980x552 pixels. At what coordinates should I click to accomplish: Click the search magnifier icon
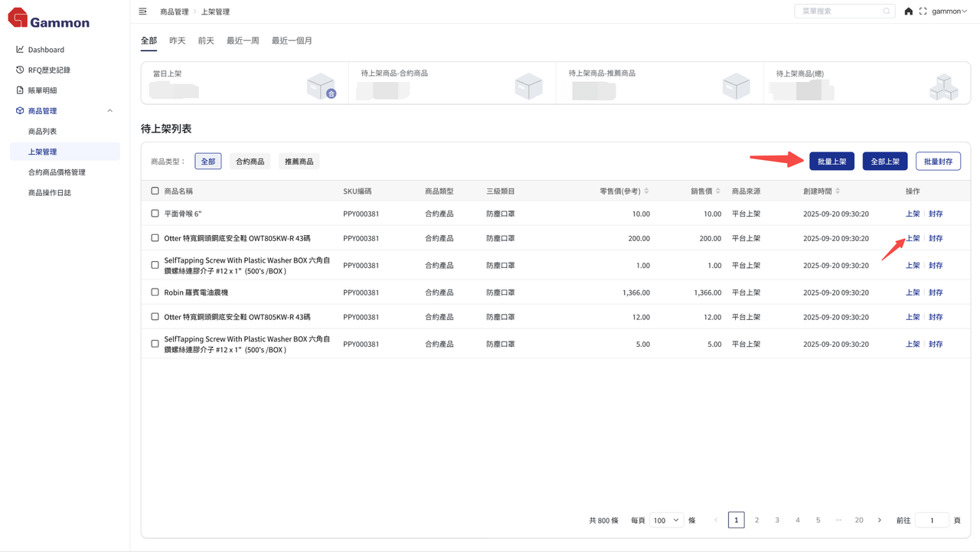tap(887, 11)
